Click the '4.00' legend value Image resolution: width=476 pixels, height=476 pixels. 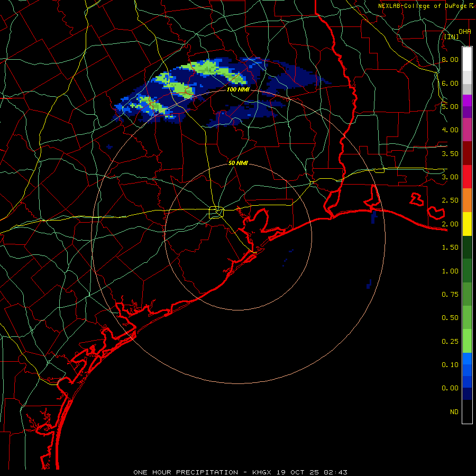click(450, 130)
